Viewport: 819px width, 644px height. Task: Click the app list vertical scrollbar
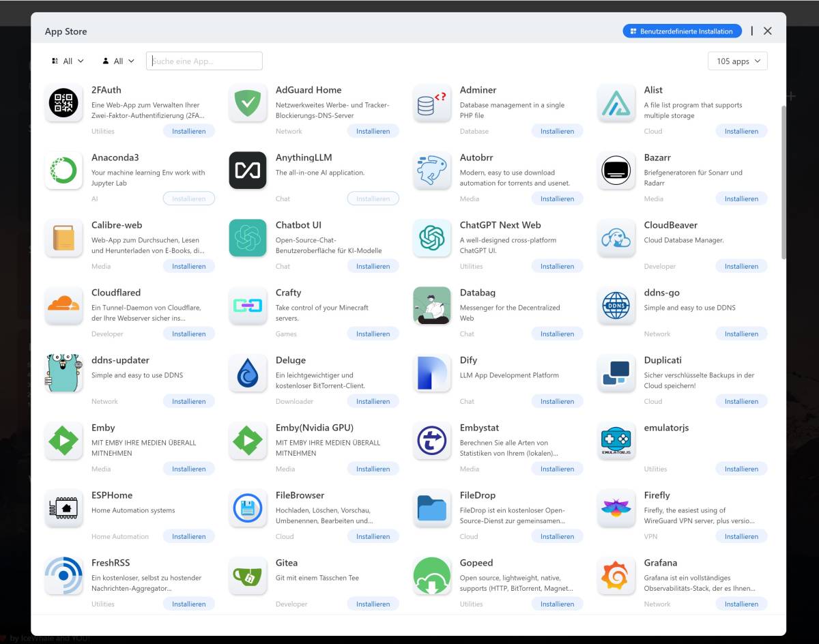pos(784,182)
